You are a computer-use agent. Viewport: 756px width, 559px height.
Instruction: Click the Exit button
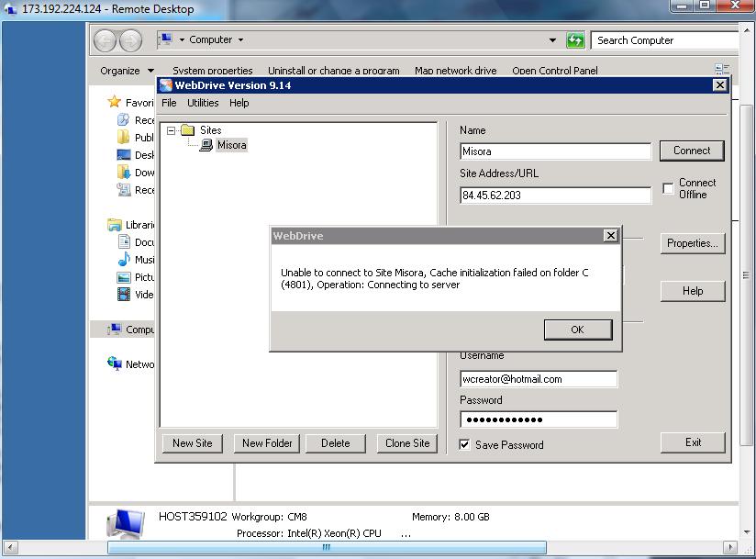pos(693,442)
